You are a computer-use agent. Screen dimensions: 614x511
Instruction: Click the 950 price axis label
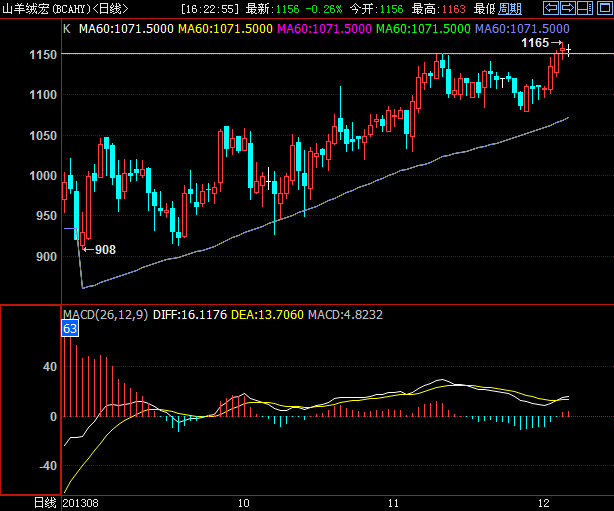pyautogui.click(x=46, y=216)
